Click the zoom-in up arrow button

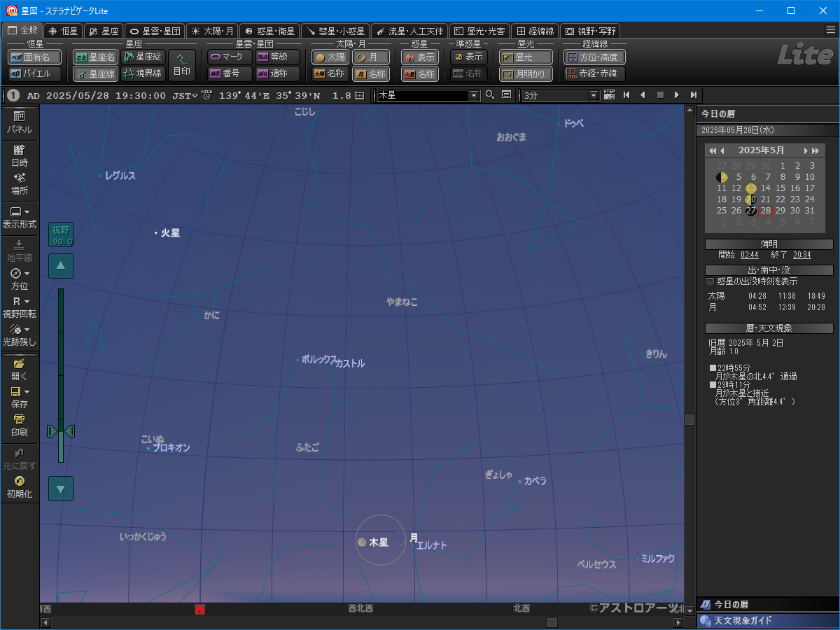pyautogui.click(x=61, y=265)
